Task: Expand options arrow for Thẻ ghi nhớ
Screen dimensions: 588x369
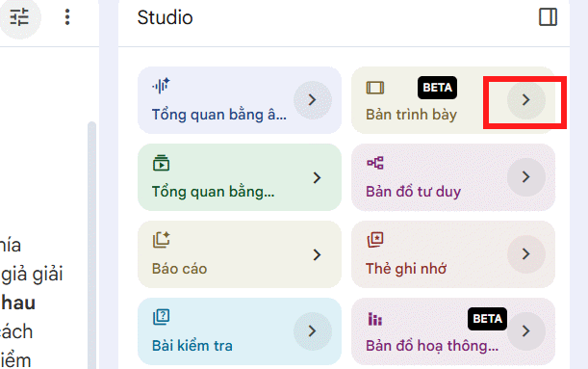Action: pos(526,254)
